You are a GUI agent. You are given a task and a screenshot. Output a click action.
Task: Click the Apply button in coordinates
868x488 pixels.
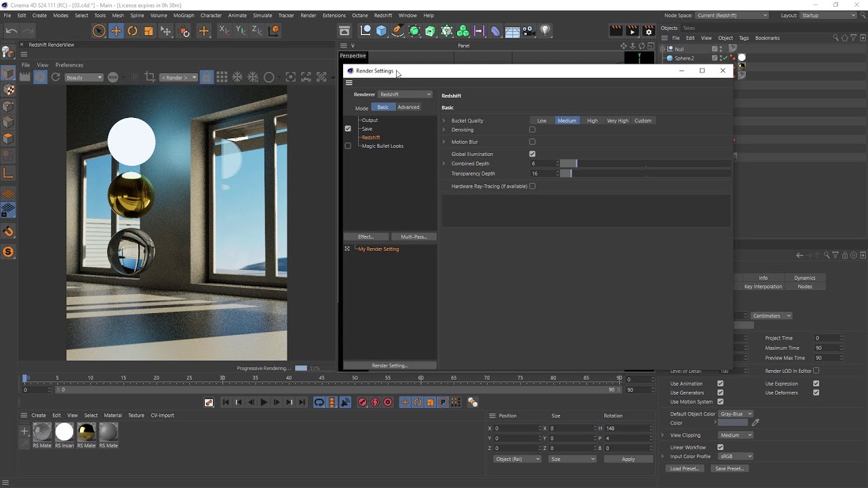coord(629,459)
